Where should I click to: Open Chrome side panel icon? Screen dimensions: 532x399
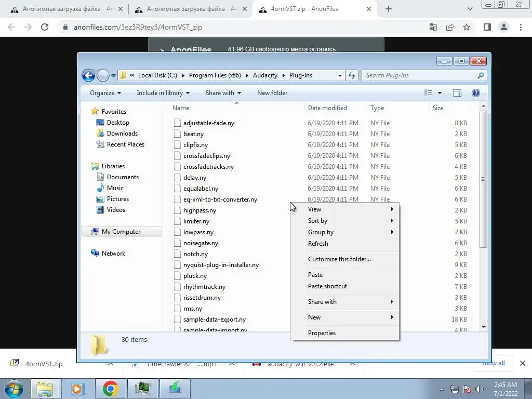[487, 27]
